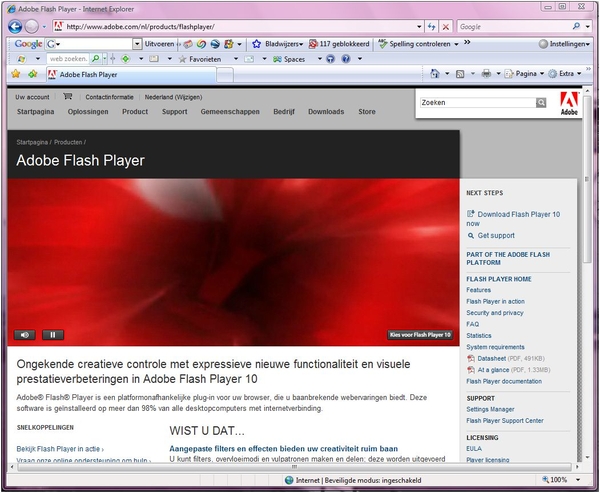
Task: Open Favorieten on the Live toolbar
Action: click(x=201, y=59)
